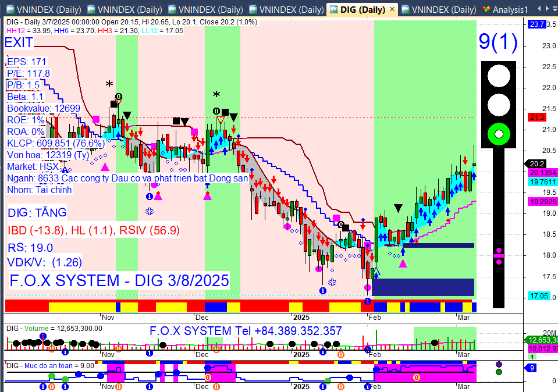Viewport: 558px width, 392px height.
Task: Select VNINDEX (Daily) tab right of DIG tab
Action: (x=439, y=10)
